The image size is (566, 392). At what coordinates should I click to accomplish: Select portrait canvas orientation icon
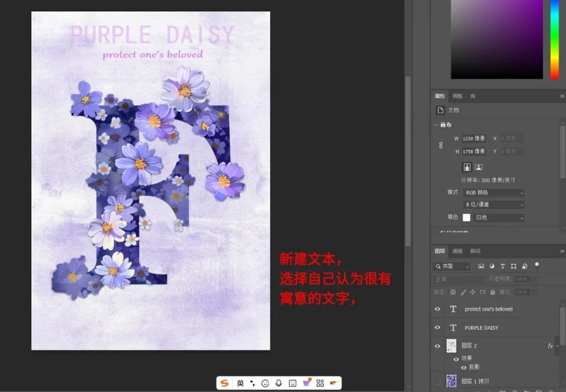pyautogui.click(x=467, y=167)
